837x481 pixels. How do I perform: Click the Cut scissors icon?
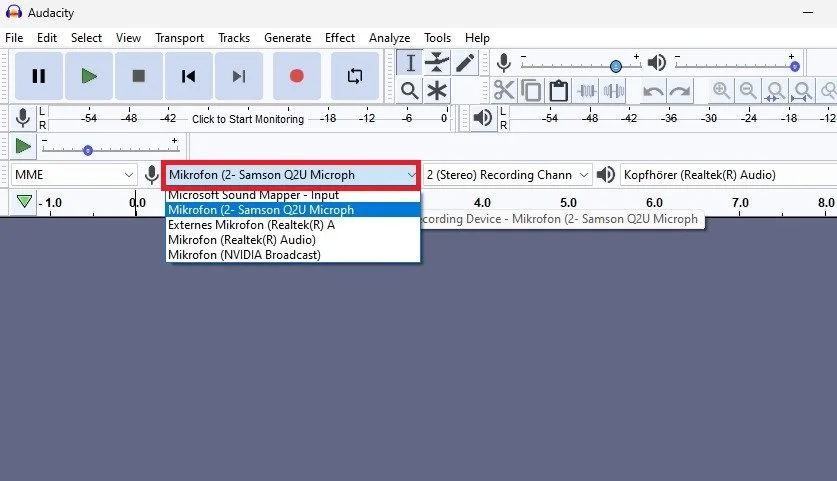(x=503, y=91)
